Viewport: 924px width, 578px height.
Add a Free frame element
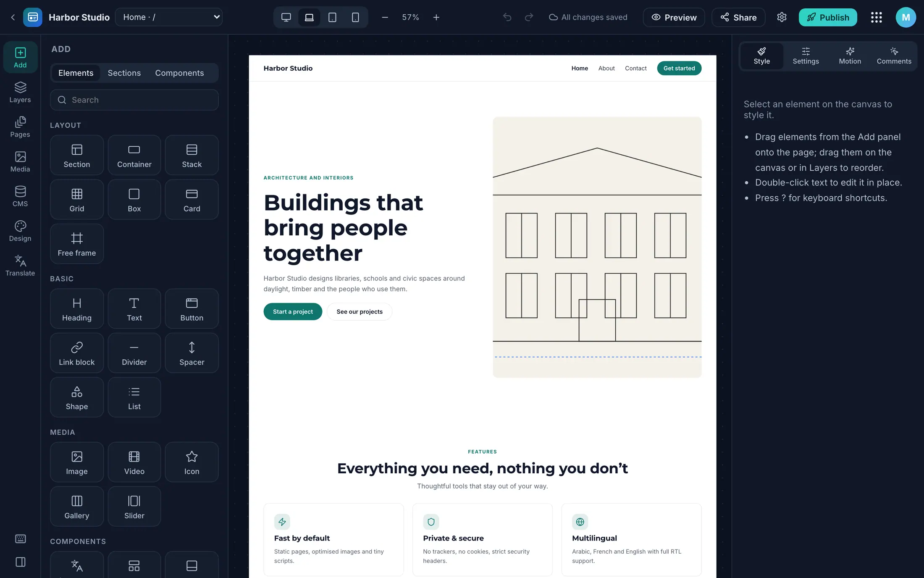77,244
